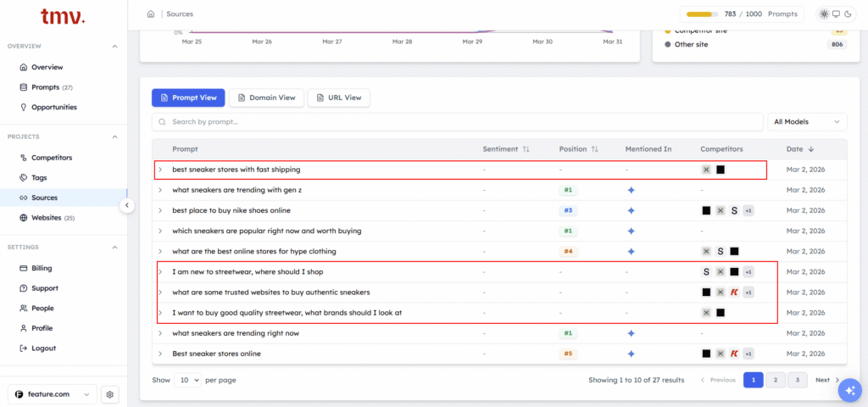This screenshot has width=868, height=407.
Task: Select system theme monitor icon
Action: pos(836,14)
